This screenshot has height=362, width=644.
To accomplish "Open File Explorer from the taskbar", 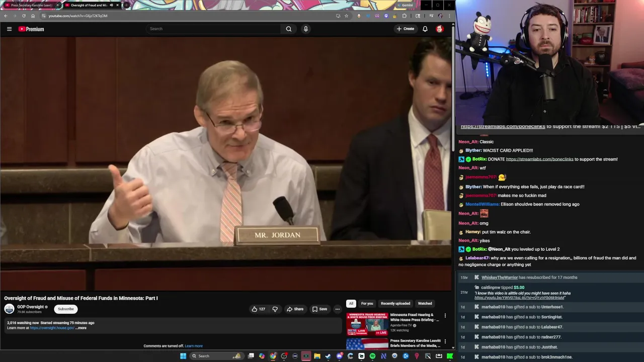I will [x=317, y=356].
